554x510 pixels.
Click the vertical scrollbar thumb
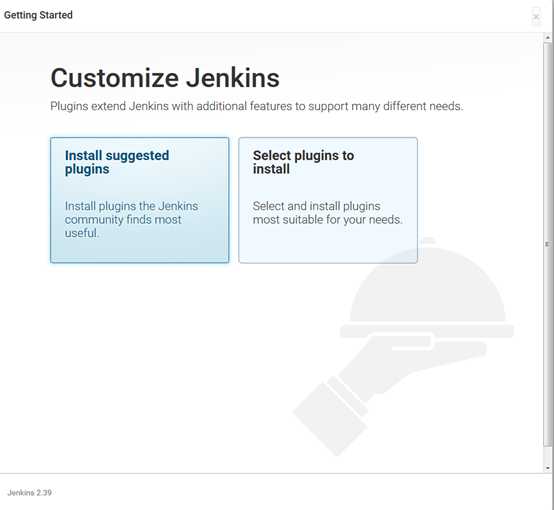point(548,244)
